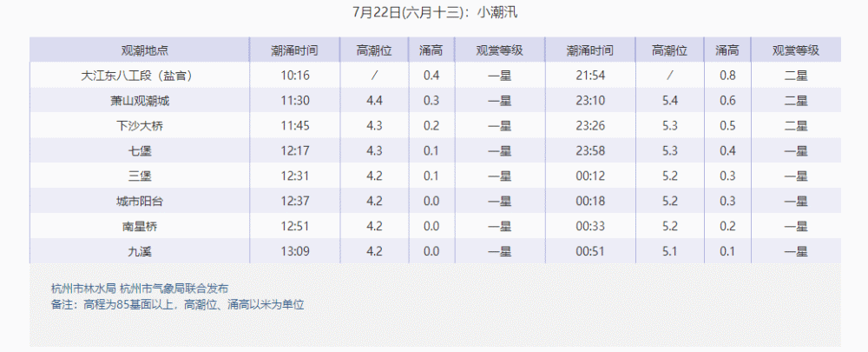Click tide time '00:12'
The width and height of the screenshot is (868, 352).
click(x=590, y=176)
